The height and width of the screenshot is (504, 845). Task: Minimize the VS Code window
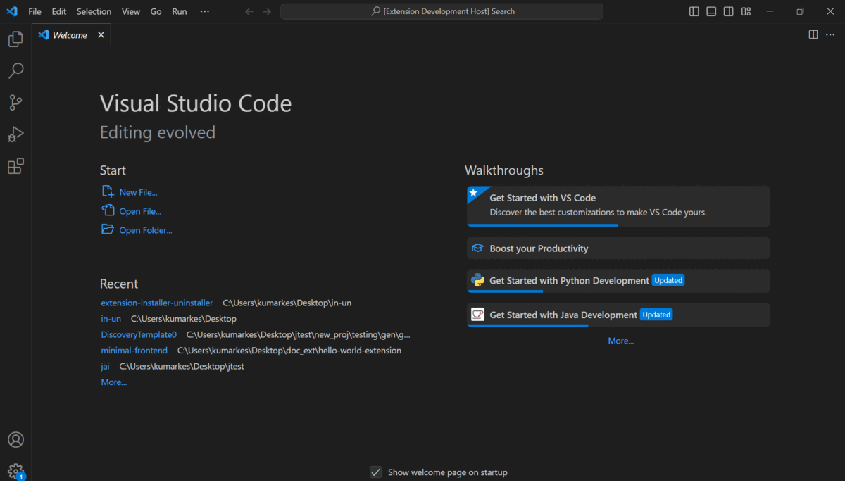pyautogui.click(x=771, y=11)
